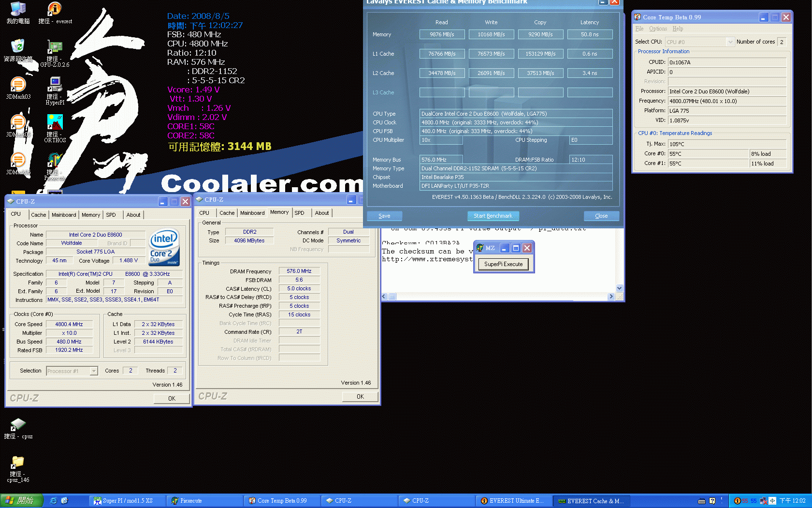Open the everest shortcut desktop icon

[x=55, y=13]
